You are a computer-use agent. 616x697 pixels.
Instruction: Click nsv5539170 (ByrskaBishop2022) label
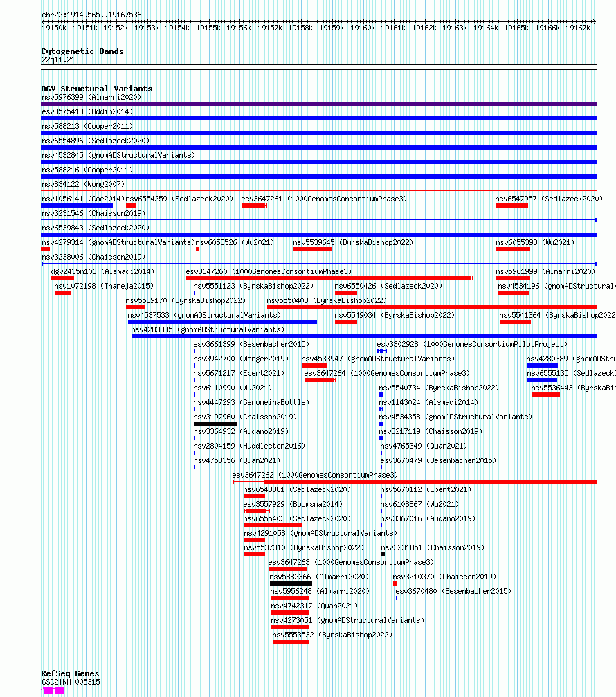point(185,300)
